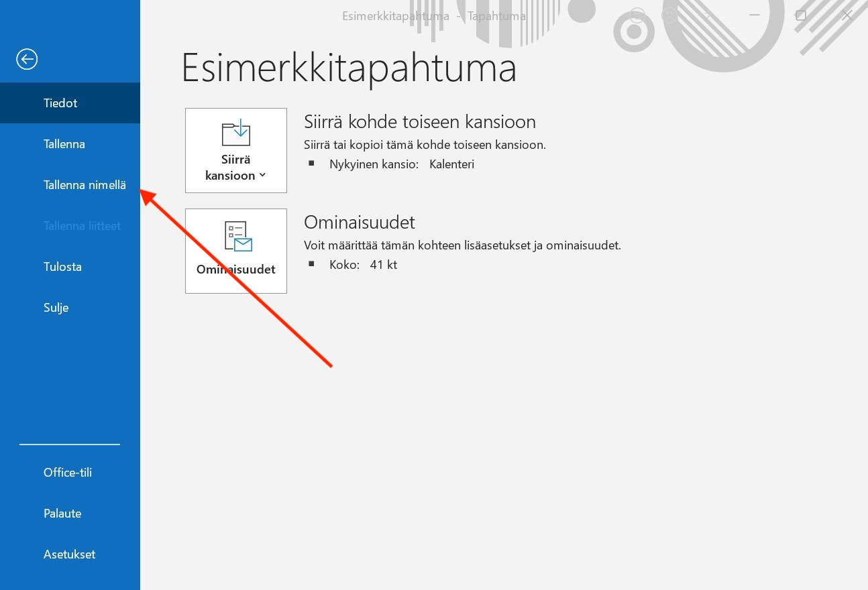The height and width of the screenshot is (590, 868).
Task: Select Sulje to close the item
Action: (56, 308)
